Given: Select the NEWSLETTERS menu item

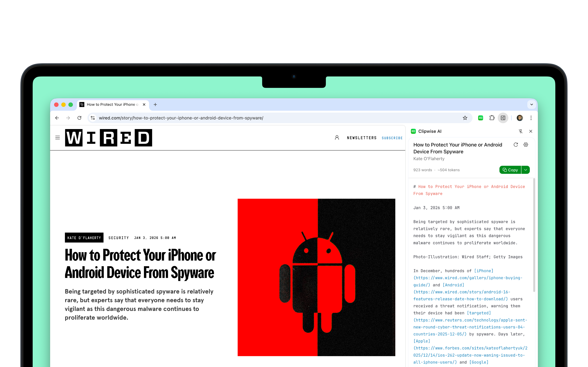Looking at the screenshot, I should point(362,138).
